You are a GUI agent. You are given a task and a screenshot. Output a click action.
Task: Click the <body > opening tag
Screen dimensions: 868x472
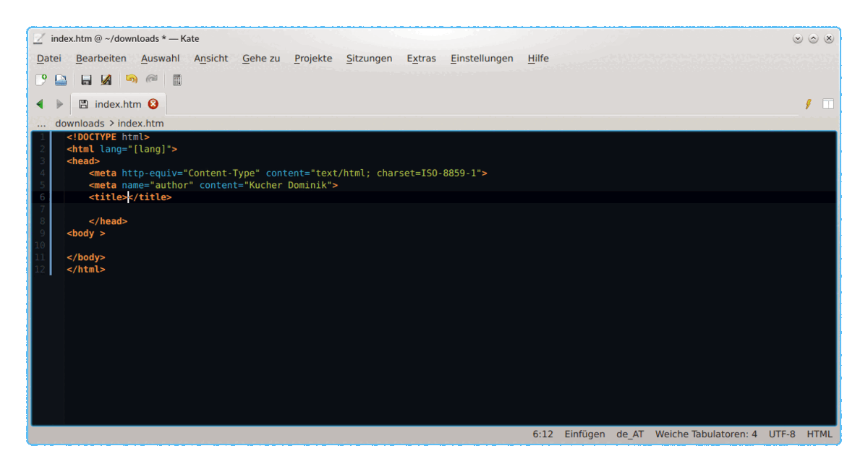pos(86,233)
